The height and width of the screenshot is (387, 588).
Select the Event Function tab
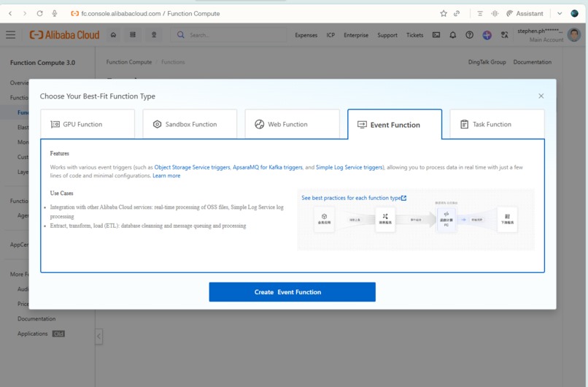[395, 125]
